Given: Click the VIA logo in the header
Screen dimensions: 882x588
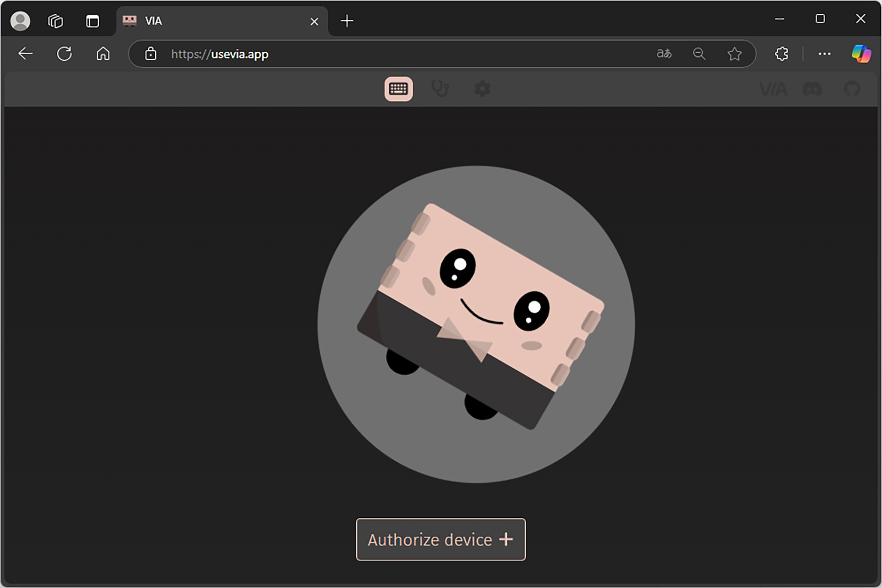Looking at the screenshot, I should pyautogui.click(x=773, y=89).
